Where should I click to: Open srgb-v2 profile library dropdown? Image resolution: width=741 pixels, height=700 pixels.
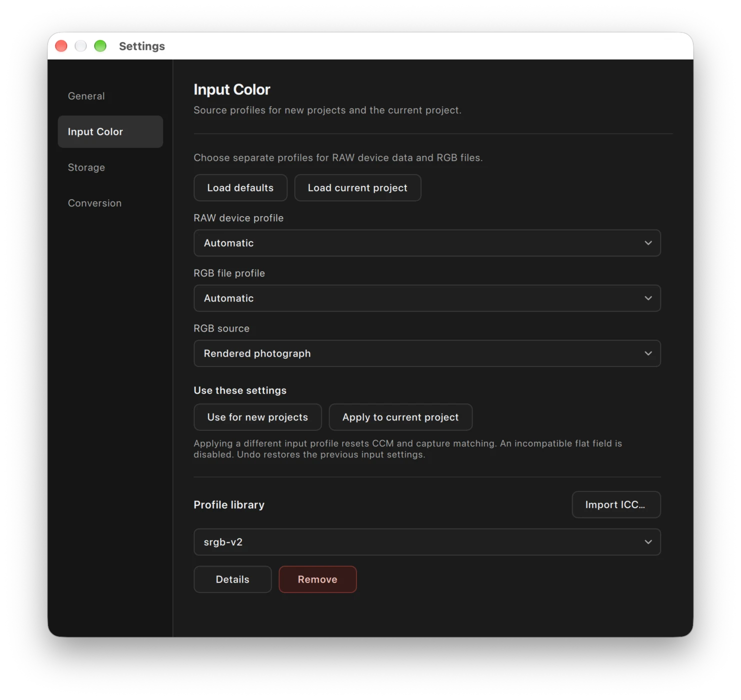(x=427, y=542)
